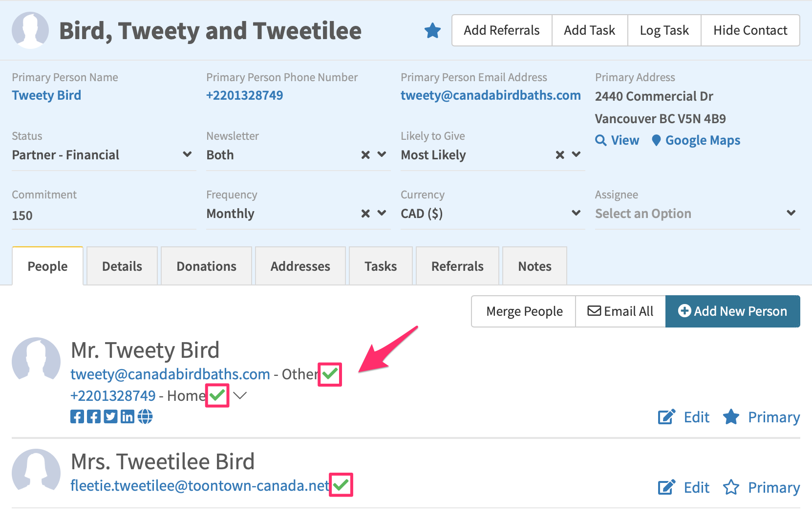Click View magnifier icon under Primary Address
This screenshot has height=524, width=812.
(600, 140)
